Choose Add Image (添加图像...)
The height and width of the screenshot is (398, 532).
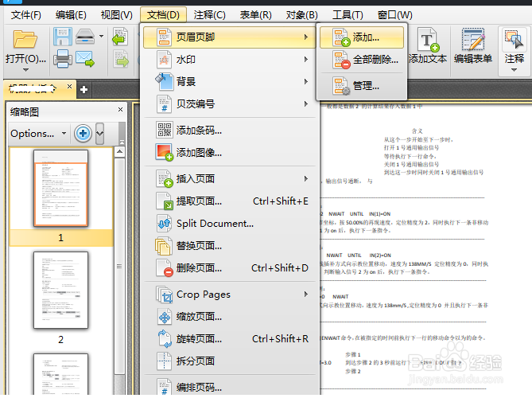click(230, 153)
